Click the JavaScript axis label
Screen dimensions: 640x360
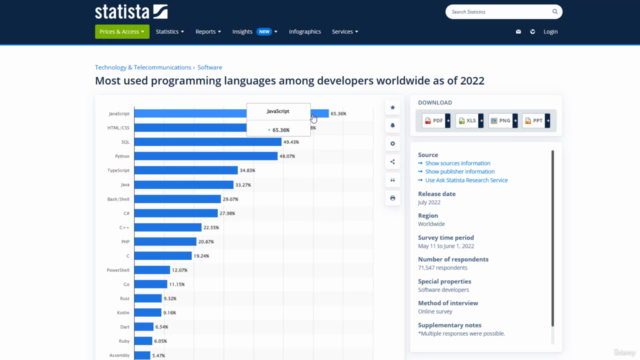(119, 113)
